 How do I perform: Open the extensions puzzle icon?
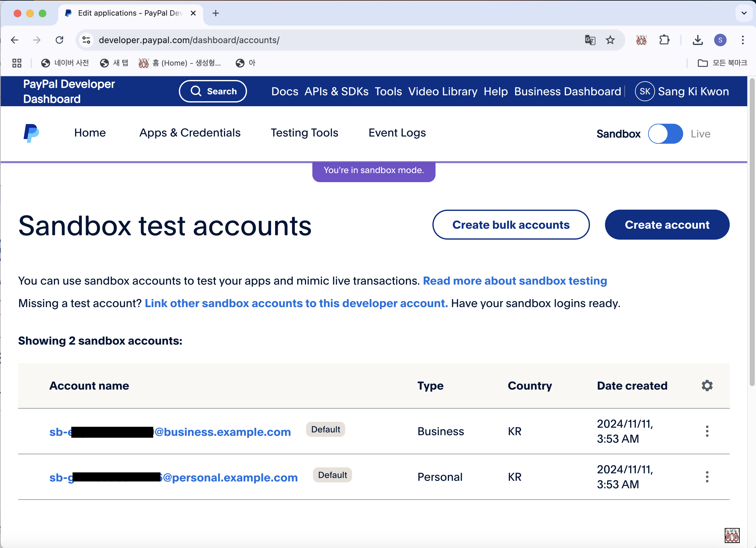pyautogui.click(x=664, y=40)
